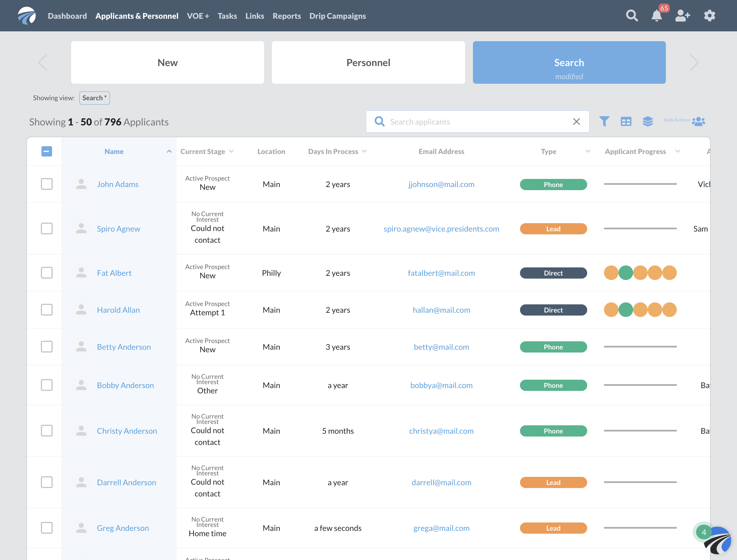Open Bulk Actions people icon
This screenshot has width=737, height=560.
[x=698, y=121]
